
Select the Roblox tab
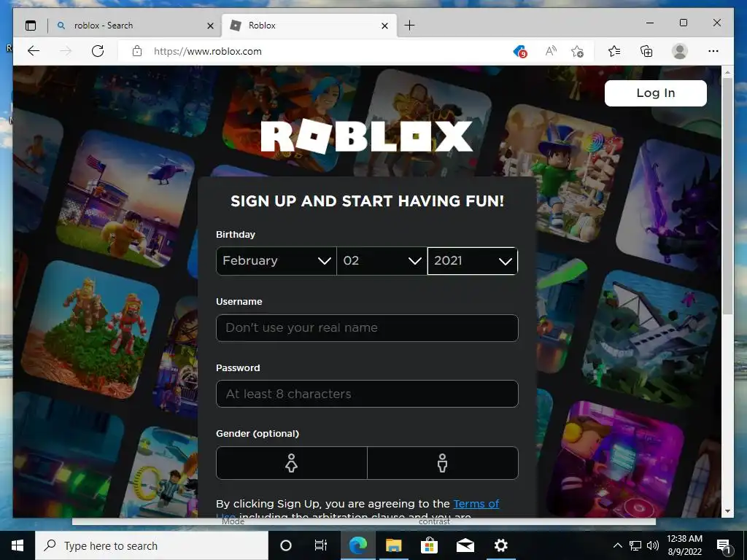pyautogui.click(x=309, y=26)
